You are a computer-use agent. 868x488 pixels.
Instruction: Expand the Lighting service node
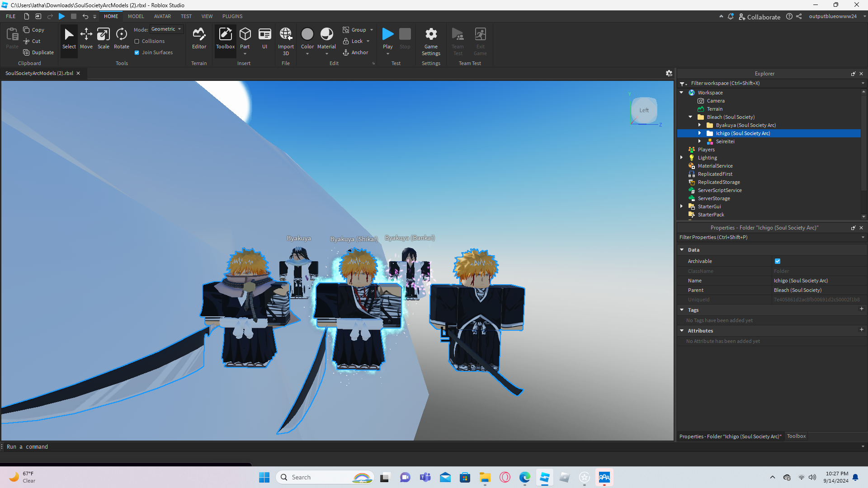(682, 158)
